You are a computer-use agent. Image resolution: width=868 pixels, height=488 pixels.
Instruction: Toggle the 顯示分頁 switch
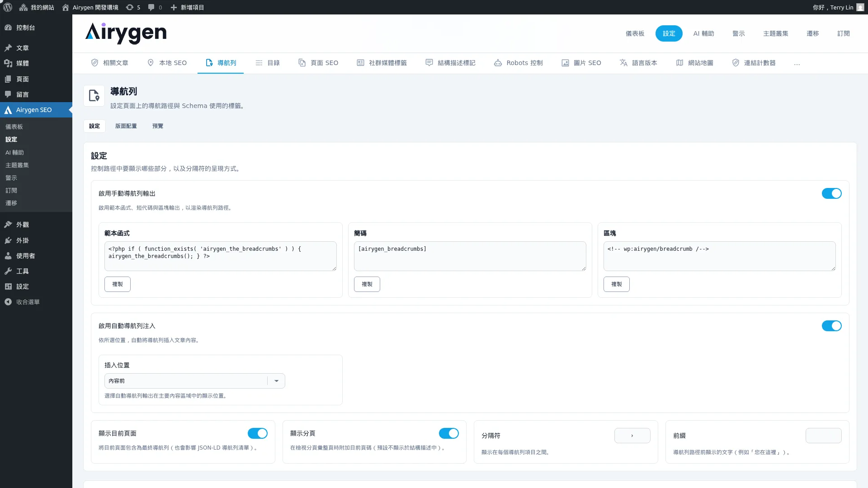tap(448, 433)
